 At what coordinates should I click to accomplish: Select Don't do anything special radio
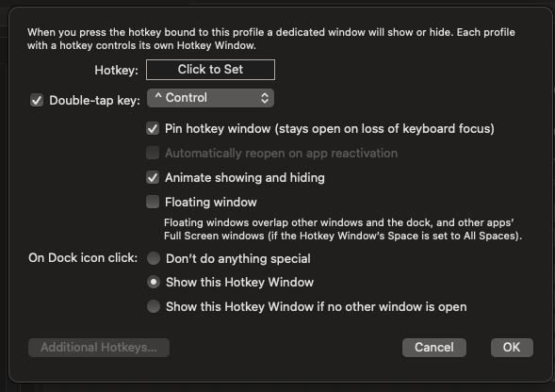pos(154,258)
